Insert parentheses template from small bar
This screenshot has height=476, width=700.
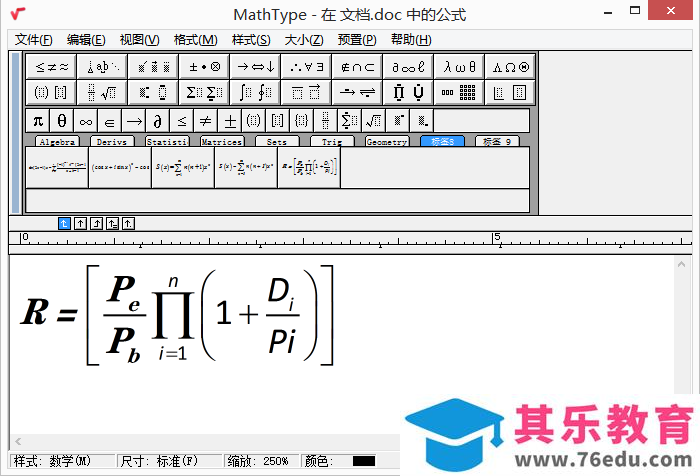(x=254, y=121)
